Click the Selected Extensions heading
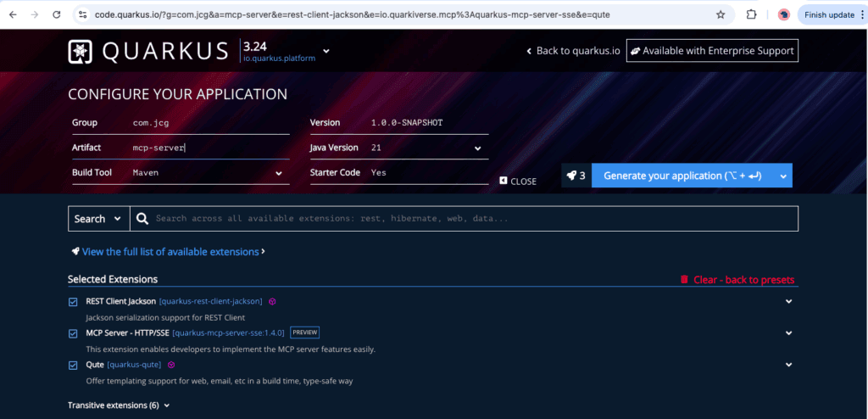The width and height of the screenshot is (868, 419). point(113,279)
